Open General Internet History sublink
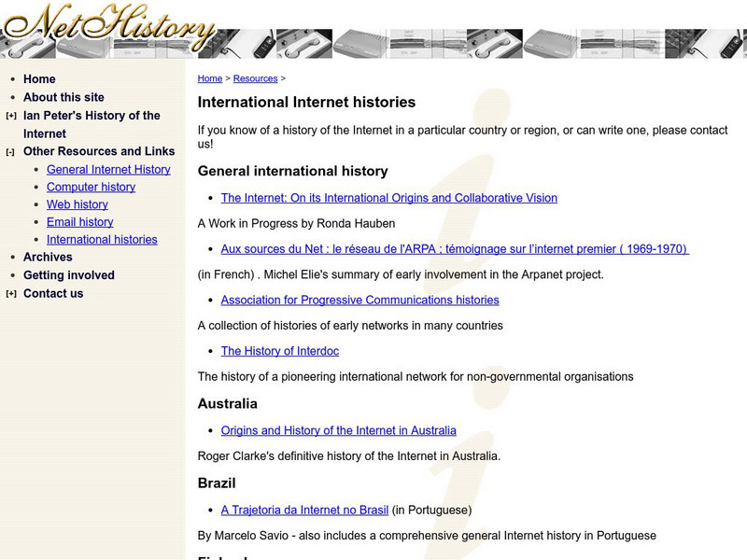 coord(108,169)
